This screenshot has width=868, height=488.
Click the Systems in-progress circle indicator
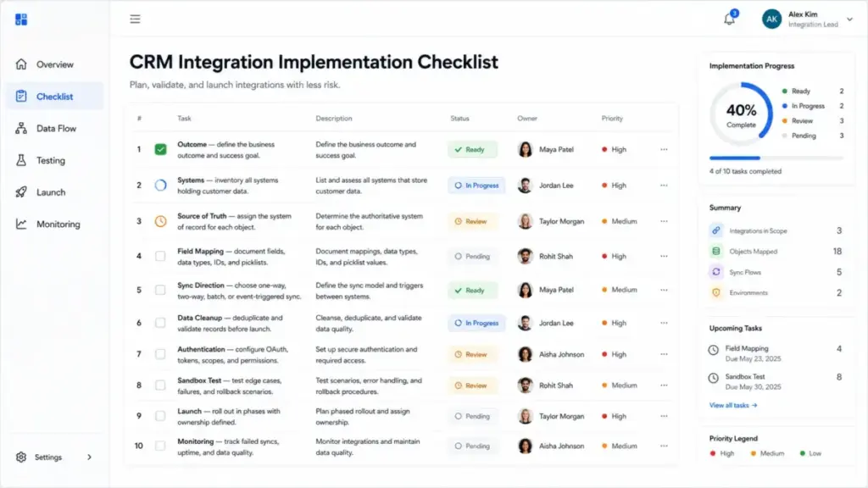click(160, 186)
